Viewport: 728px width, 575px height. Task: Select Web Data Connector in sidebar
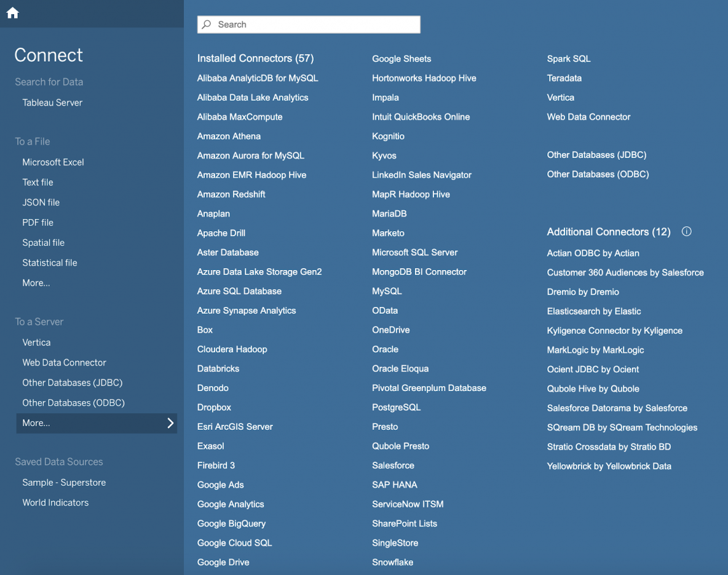point(64,363)
